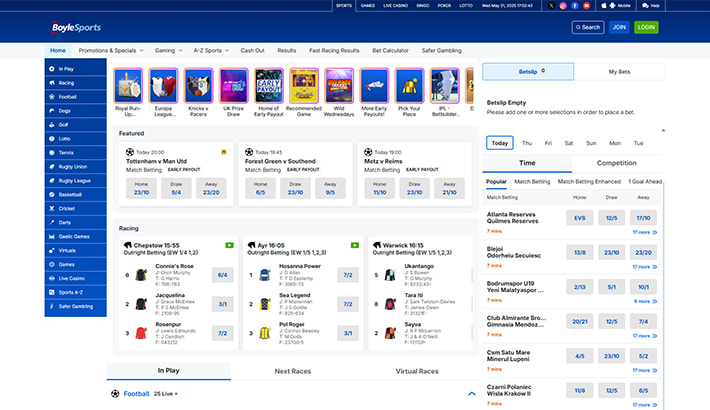The image size is (710, 410).
Task: Expand 17 more markets for Atlanta Reserves
Action: 645,232
